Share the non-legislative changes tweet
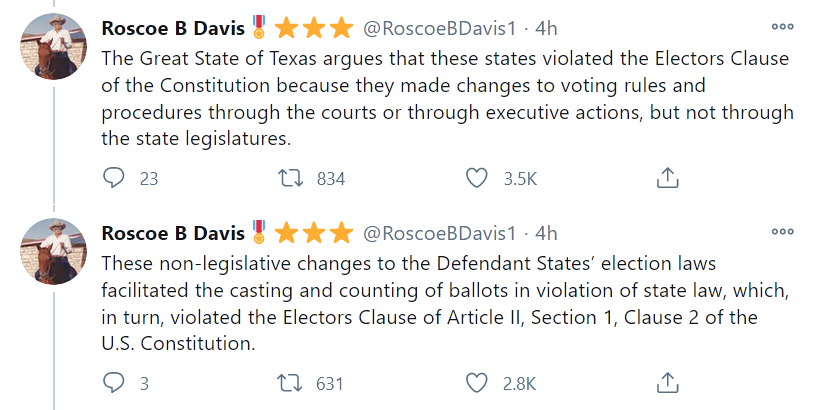Viewport: 816px width, 410px height. click(667, 383)
